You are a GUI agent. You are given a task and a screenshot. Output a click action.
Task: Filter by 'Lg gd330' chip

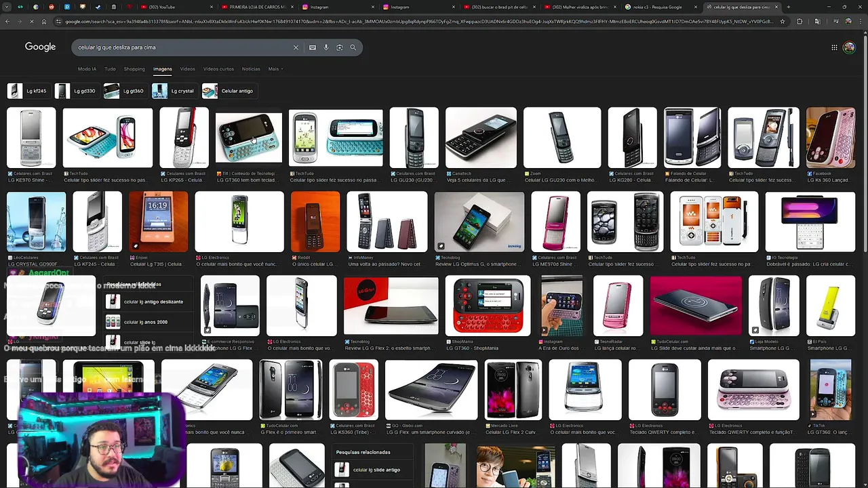click(x=77, y=91)
